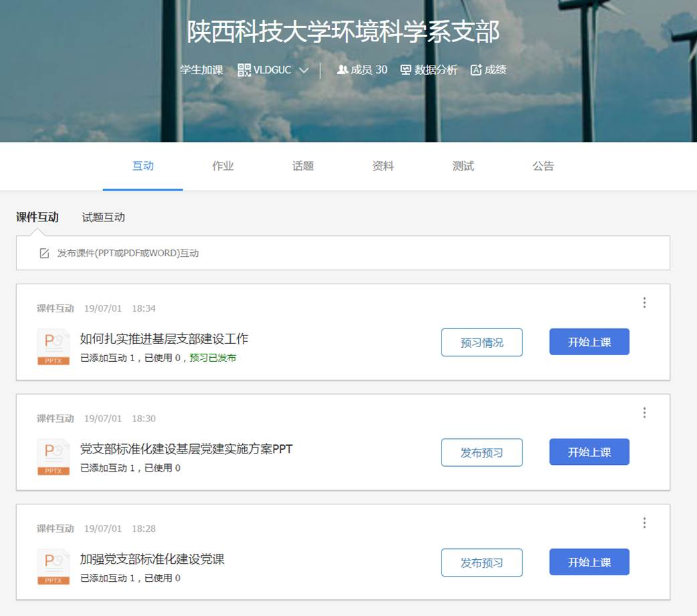
Task: Expand the VLDGUC class code dropdown arrow
Action: (304, 70)
